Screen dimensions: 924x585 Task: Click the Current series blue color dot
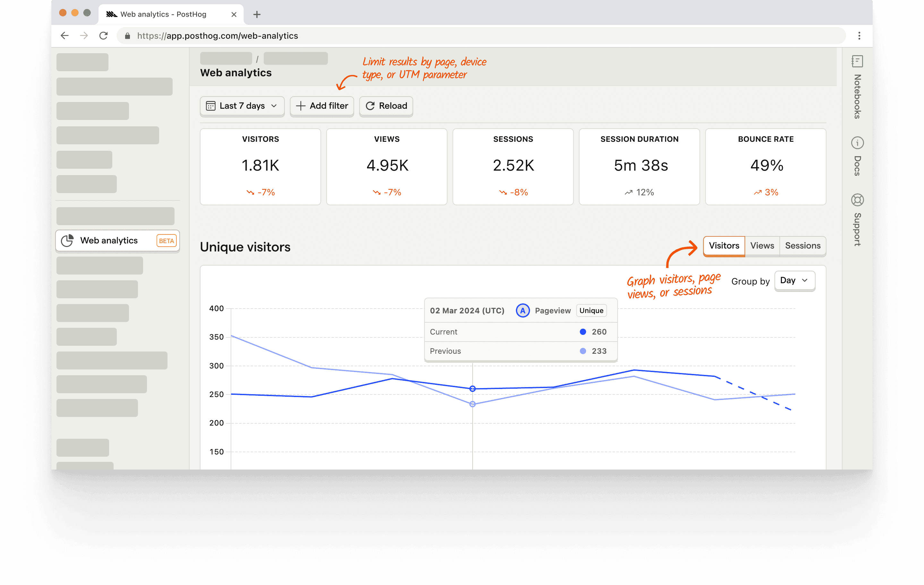coord(583,331)
